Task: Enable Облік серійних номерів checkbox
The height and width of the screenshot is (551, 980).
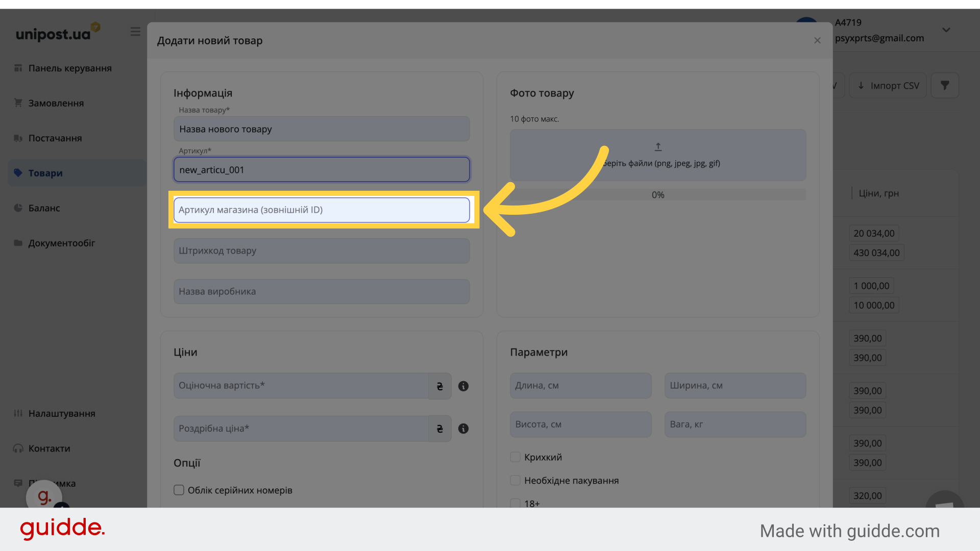Action: 179,490
